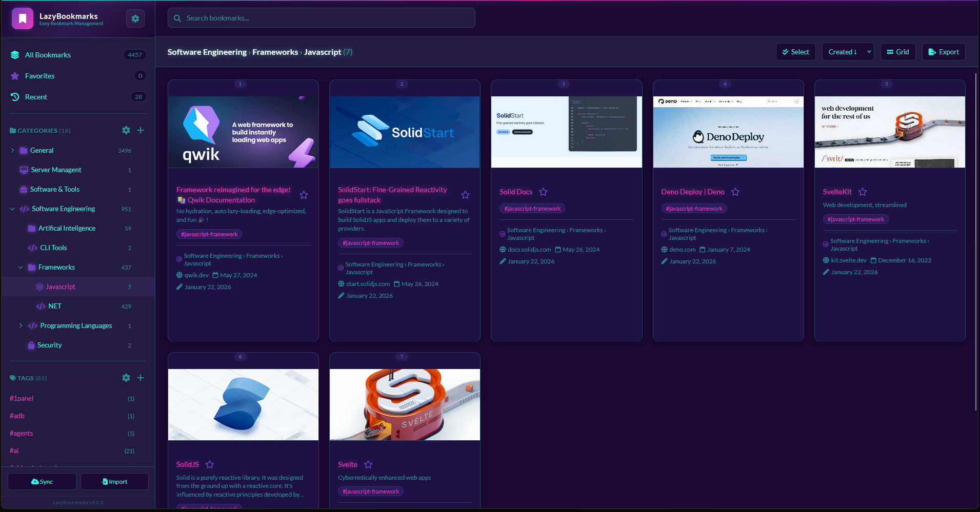980x512 pixels.
Task: Click the LazyBookmarks logo icon
Action: click(x=23, y=18)
